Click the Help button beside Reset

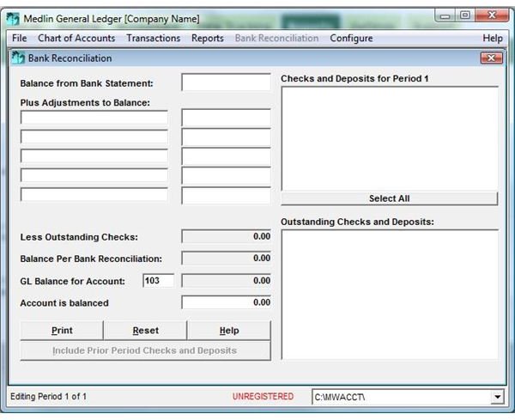point(229,331)
